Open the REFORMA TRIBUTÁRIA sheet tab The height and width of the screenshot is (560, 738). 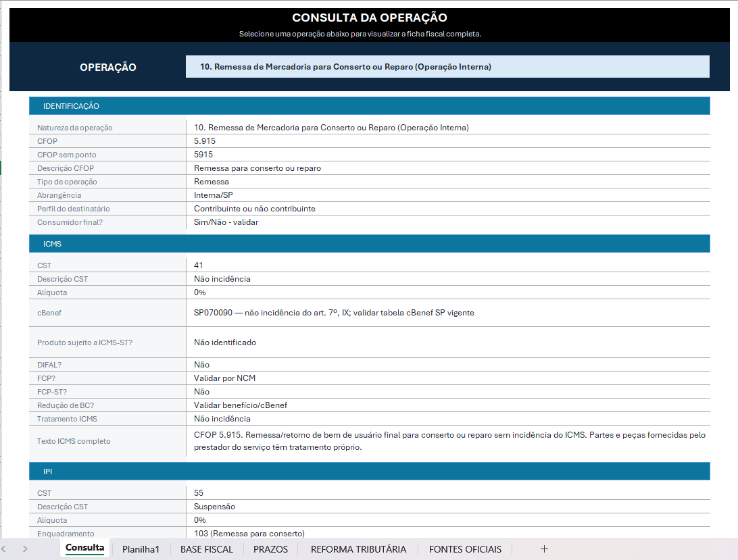pos(358,549)
